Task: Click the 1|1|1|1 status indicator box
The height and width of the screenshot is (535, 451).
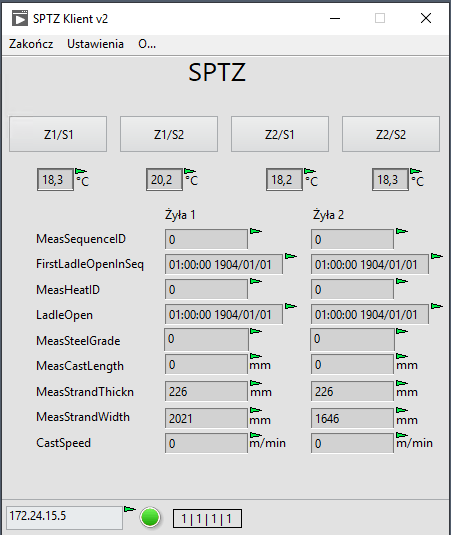Action: (207, 519)
